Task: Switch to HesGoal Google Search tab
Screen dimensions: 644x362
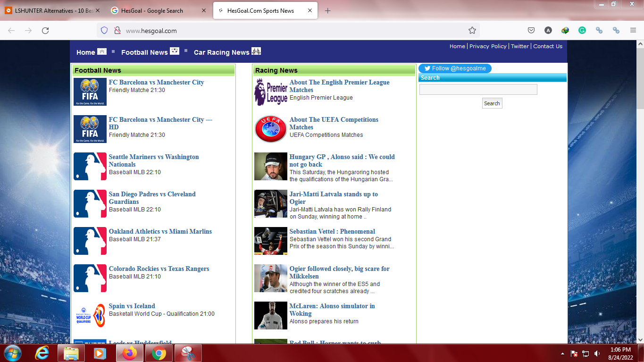Action: (x=158, y=10)
